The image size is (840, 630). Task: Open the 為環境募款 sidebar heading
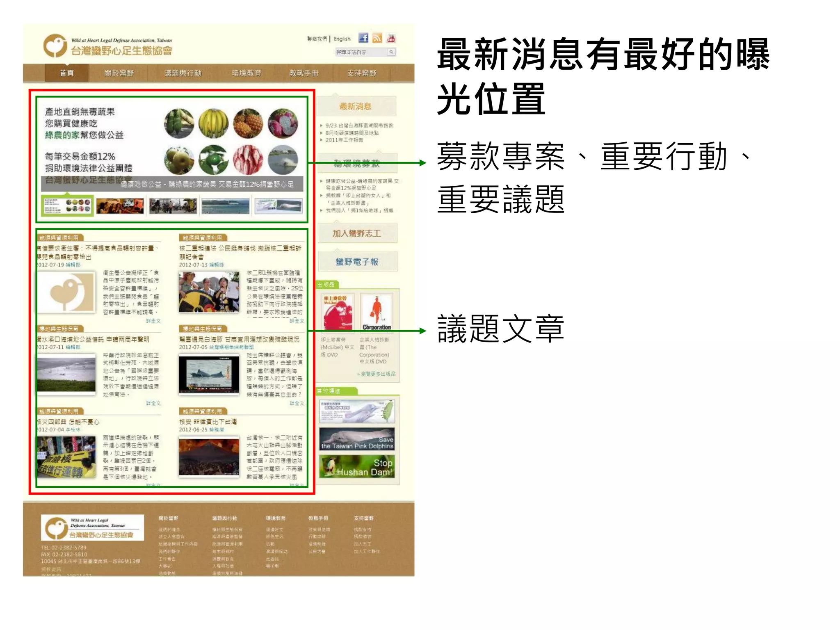(x=356, y=164)
